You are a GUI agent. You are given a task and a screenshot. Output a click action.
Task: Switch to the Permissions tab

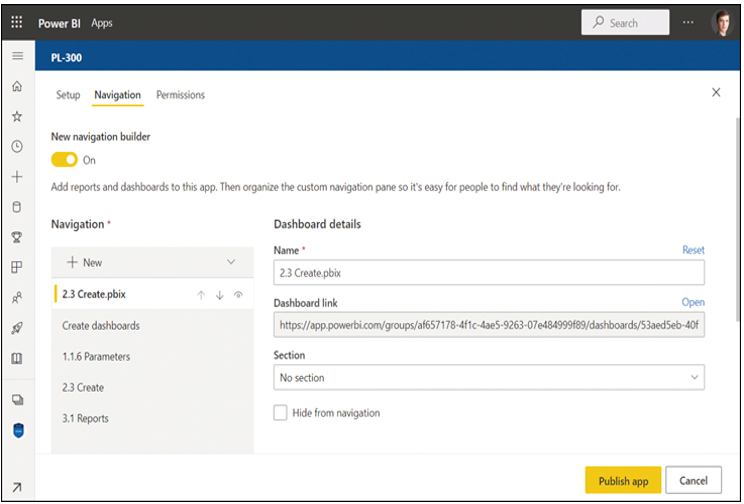pos(181,95)
